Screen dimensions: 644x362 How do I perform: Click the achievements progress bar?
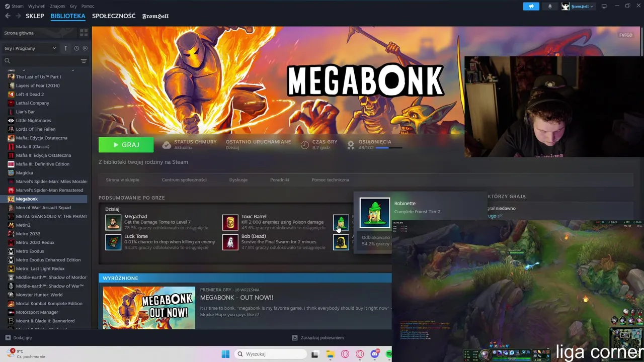click(389, 148)
